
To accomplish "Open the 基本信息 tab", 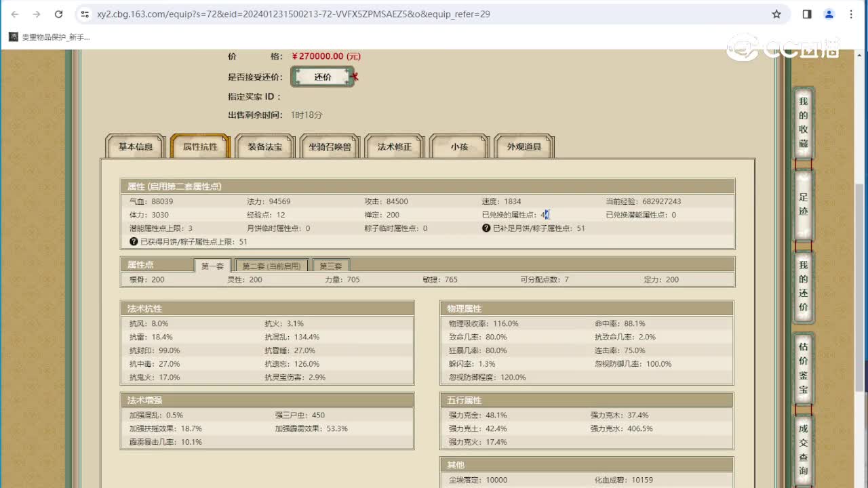I will [x=136, y=146].
